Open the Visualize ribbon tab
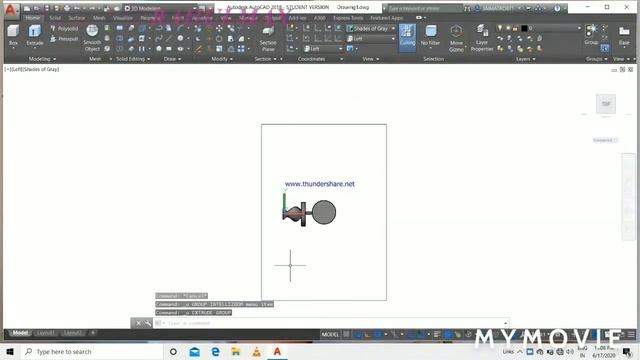Viewport: 640px width, 360px height. (x=122, y=18)
